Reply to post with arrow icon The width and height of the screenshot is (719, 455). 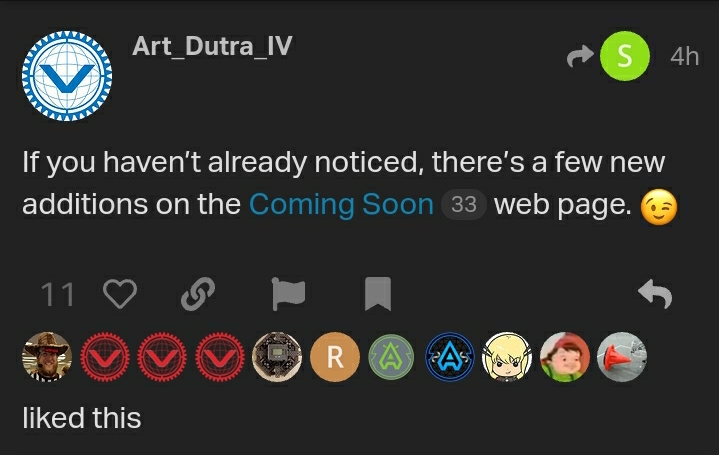click(x=655, y=294)
